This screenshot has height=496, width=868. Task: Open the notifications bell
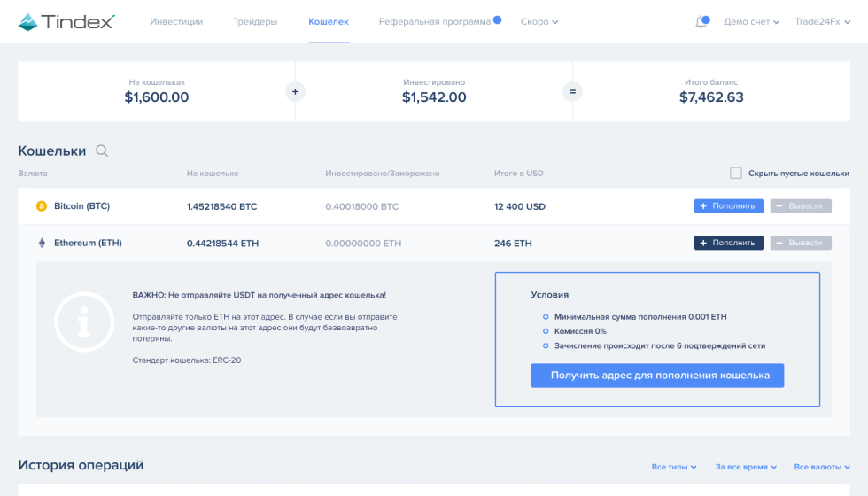pos(701,21)
